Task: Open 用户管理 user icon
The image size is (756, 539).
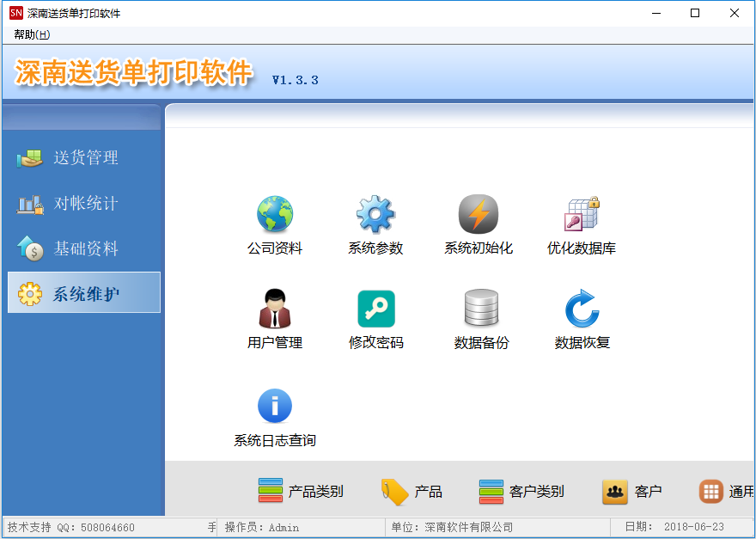Action: pyautogui.click(x=275, y=309)
